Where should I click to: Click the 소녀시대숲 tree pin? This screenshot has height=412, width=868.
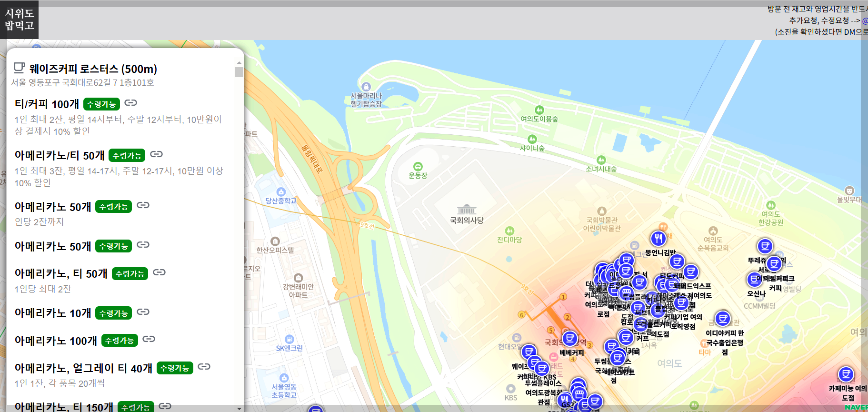[601, 160]
